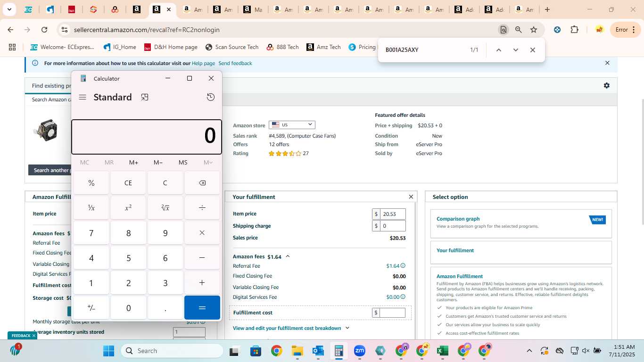Click the MS memory store button
The image size is (644, 362).
coord(183,162)
